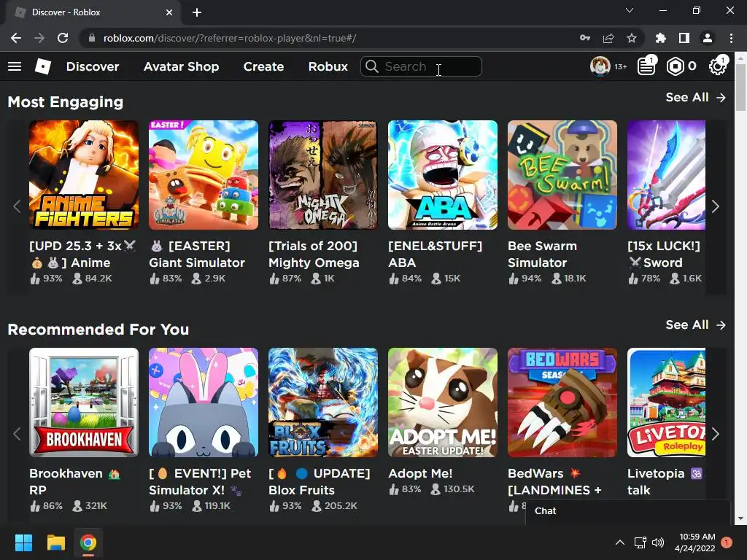
Task: Go forward using the browser forward arrow
Action: [x=39, y=38]
